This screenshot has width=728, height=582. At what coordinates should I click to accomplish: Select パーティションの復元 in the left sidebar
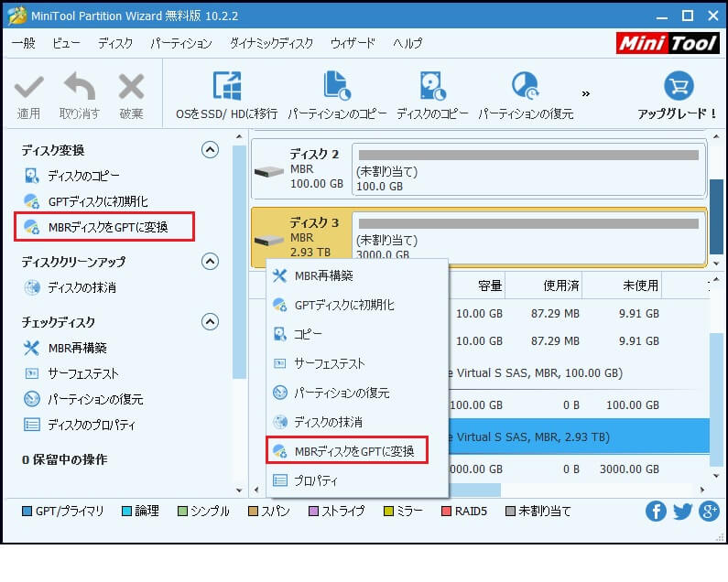coord(83,399)
